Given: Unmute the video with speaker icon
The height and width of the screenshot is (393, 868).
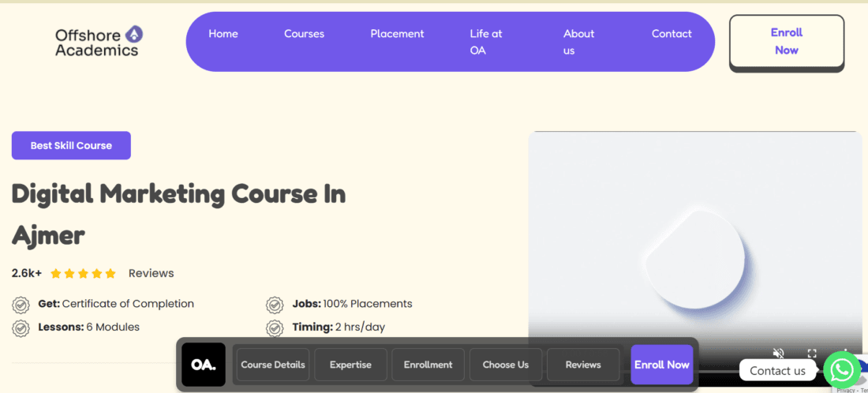Looking at the screenshot, I should [778, 353].
